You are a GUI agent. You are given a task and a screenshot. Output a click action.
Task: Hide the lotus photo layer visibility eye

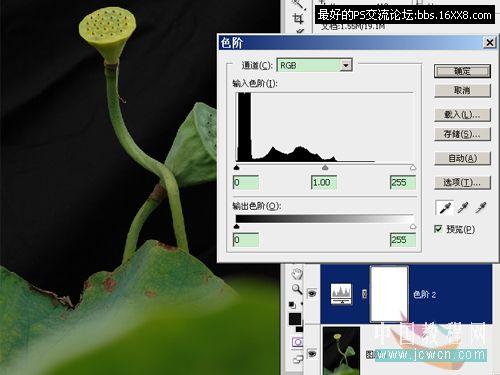click(x=312, y=353)
